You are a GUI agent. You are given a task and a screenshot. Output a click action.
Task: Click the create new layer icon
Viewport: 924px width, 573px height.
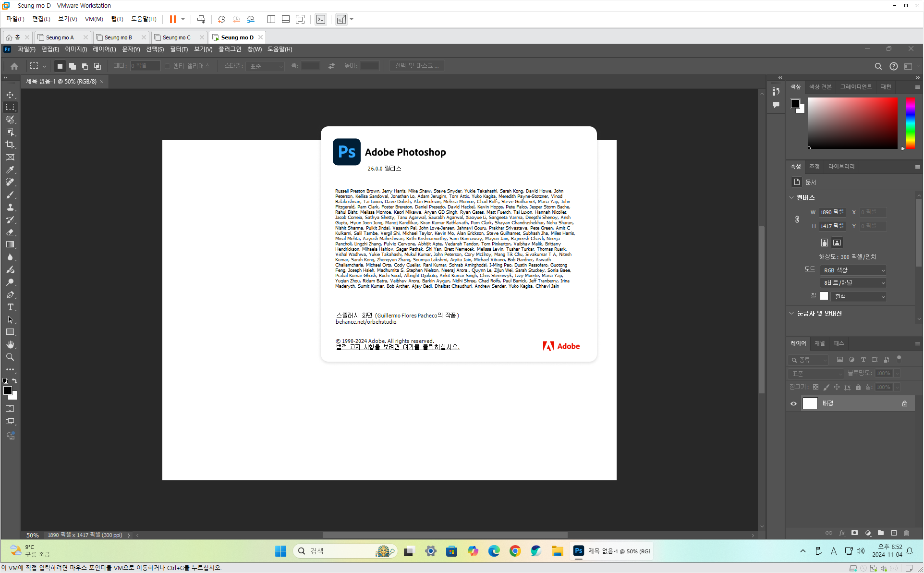pyautogui.click(x=894, y=533)
